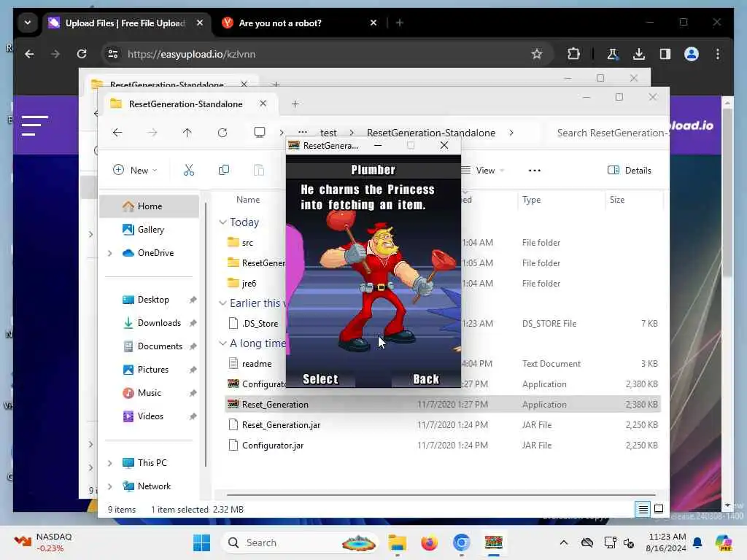
Task: Open the Windows Start button
Action: [201, 542]
